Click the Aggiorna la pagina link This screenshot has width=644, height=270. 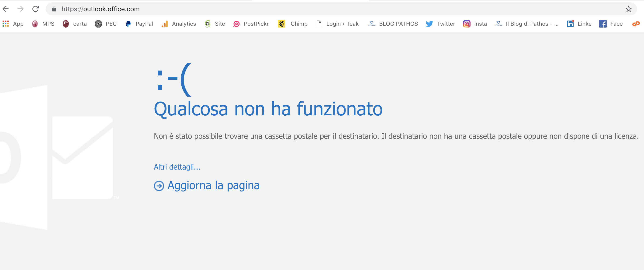coord(207,186)
